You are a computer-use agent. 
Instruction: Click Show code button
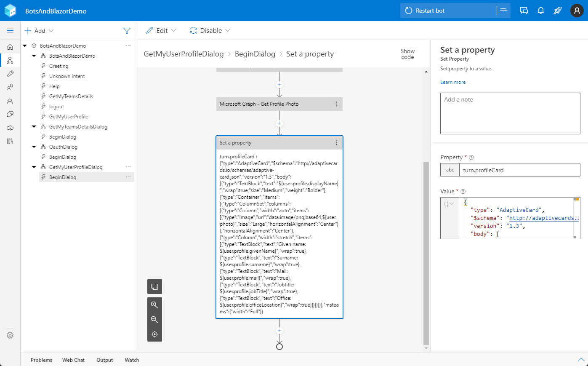coord(407,54)
